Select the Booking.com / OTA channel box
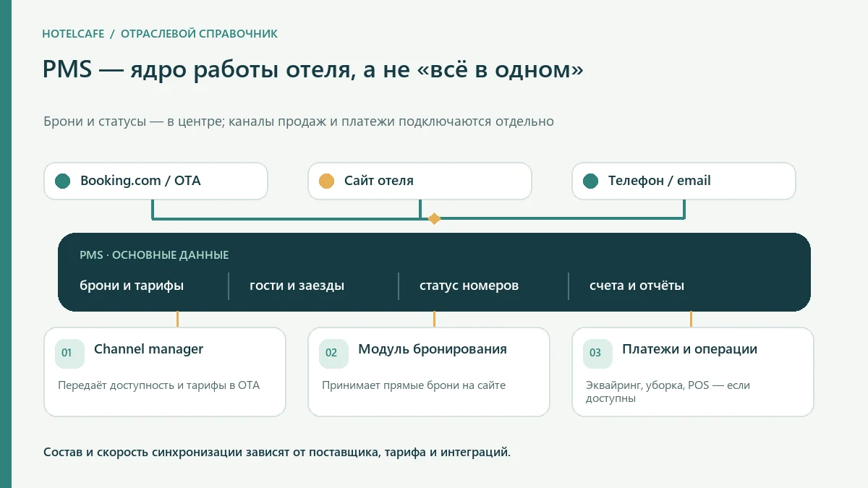The image size is (868, 488). 156,181
